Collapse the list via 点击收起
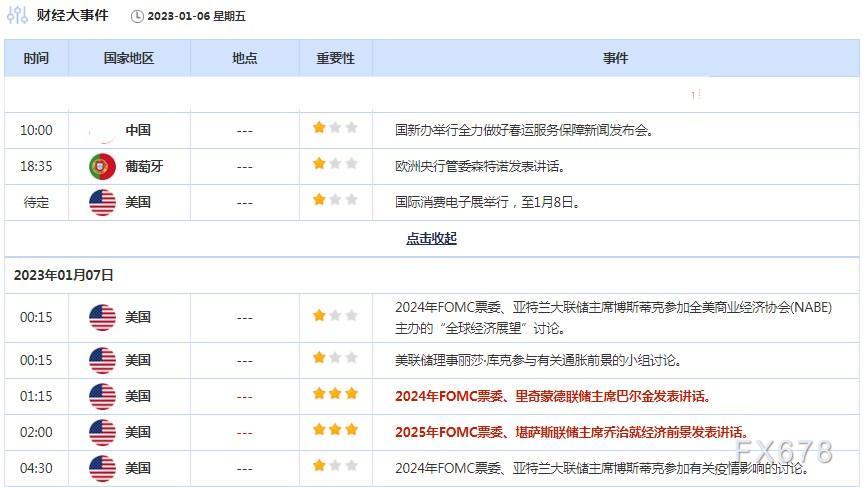The image size is (863, 487). pyautogui.click(x=432, y=238)
